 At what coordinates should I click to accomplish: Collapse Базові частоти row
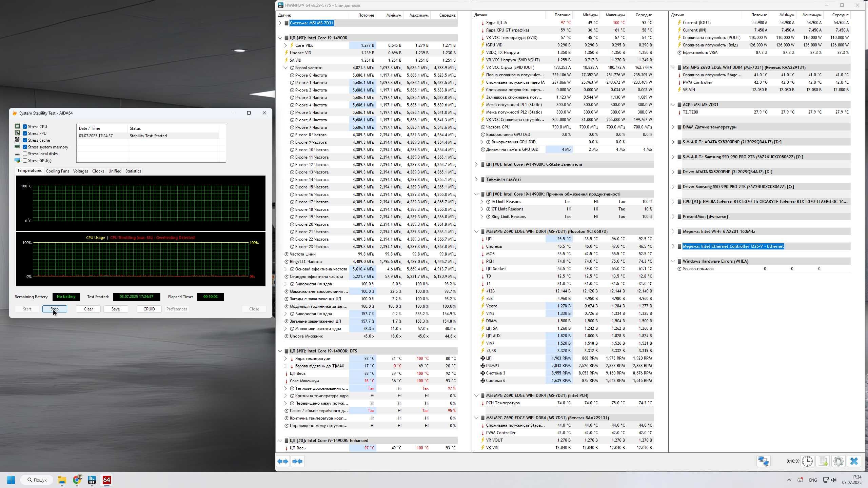[285, 68]
